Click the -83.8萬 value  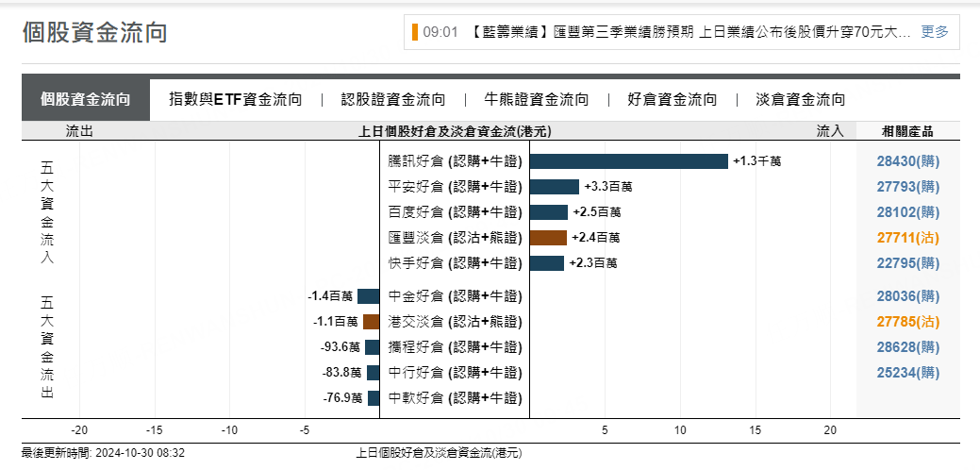tap(341, 373)
